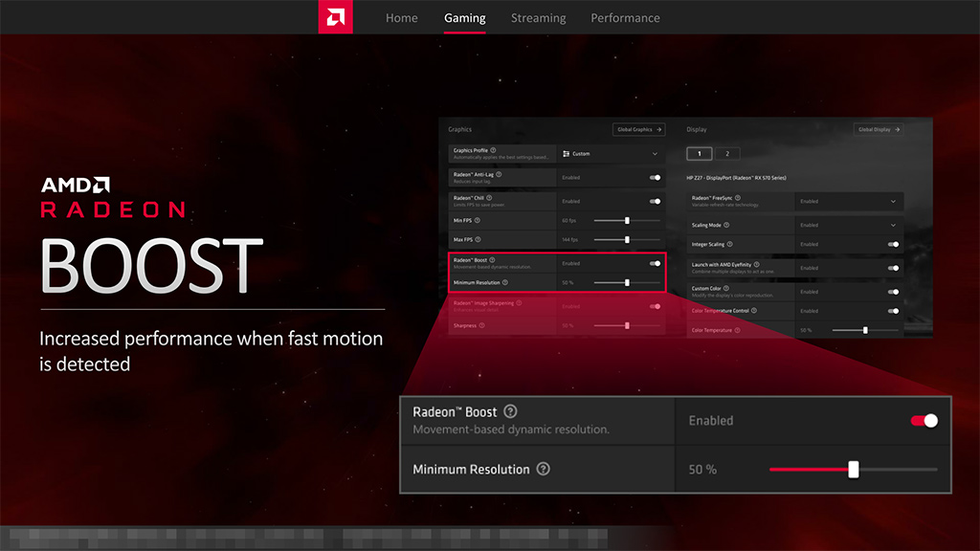Screen dimensions: 980x551
Task: Select display number 2
Action: (x=727, y=154)
